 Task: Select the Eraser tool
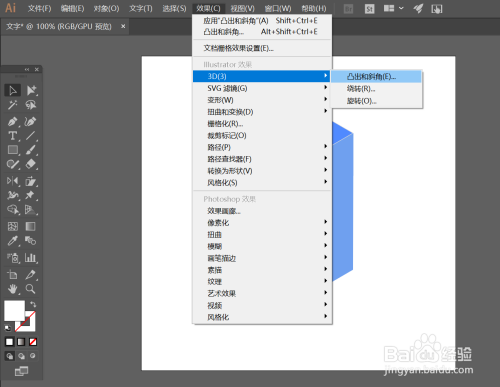(x=31, y=164)
